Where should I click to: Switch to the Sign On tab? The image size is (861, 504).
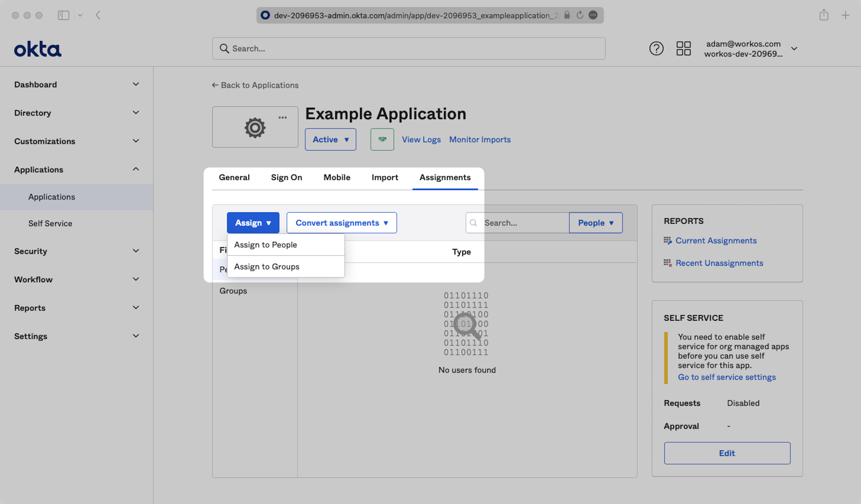(x=286, y=177)
